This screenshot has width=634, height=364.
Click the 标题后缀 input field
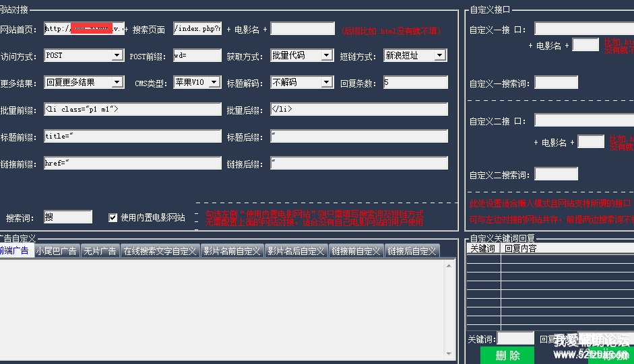click(x=359, y=136)
